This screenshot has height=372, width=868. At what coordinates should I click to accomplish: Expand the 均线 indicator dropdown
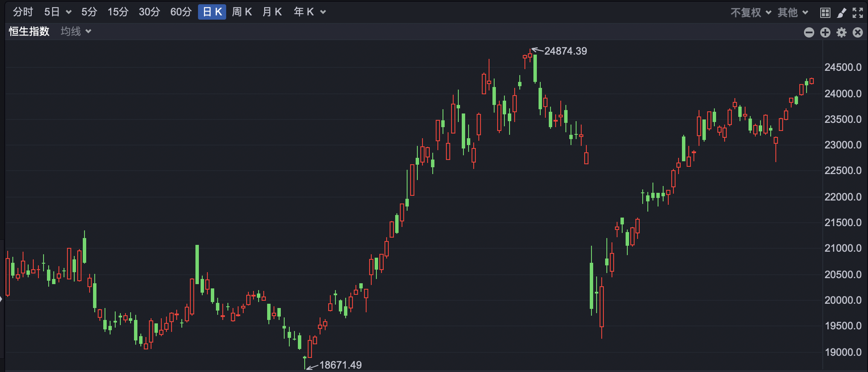(76, 31)
